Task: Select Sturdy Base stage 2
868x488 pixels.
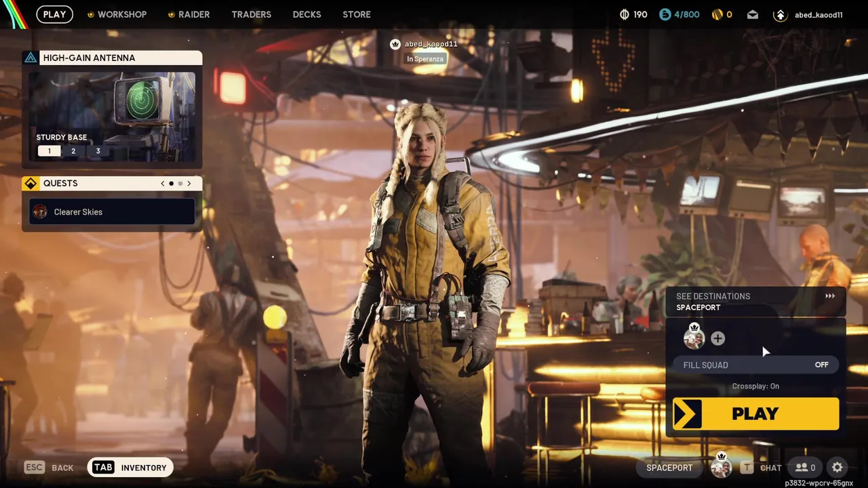Action: click(x=73, y=151)
